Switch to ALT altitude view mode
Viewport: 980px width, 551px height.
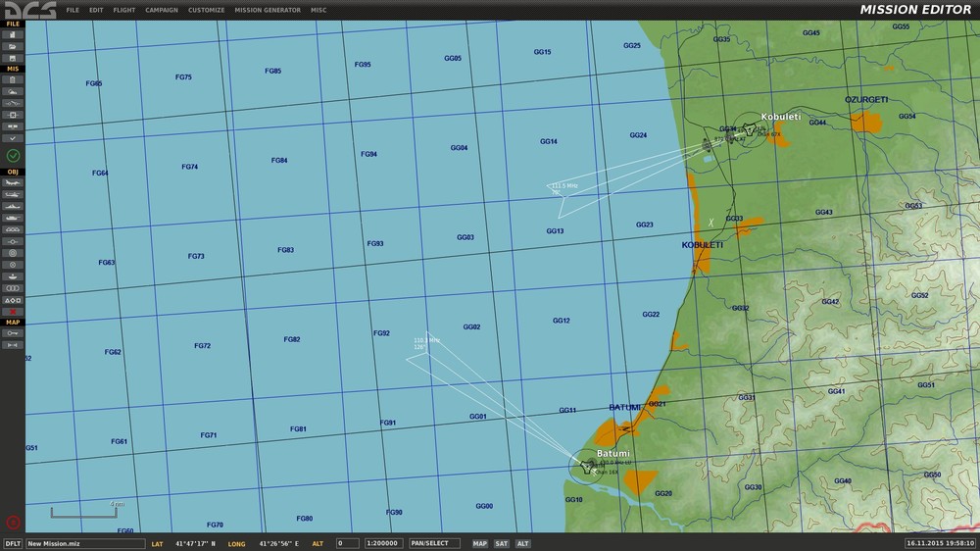coord(522,543)
